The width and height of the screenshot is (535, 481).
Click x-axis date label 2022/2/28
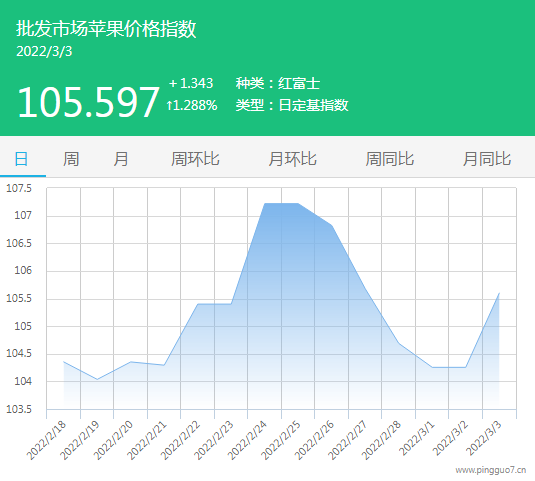tap(381, 440)
